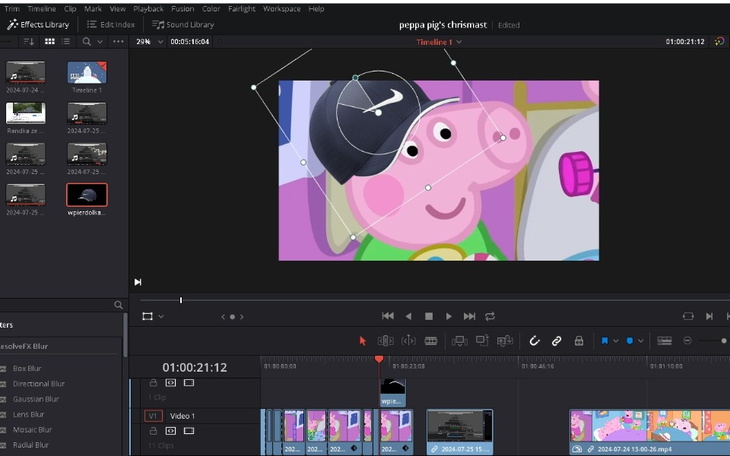
Task: Jump to the last frame
Action: point(469,316)
